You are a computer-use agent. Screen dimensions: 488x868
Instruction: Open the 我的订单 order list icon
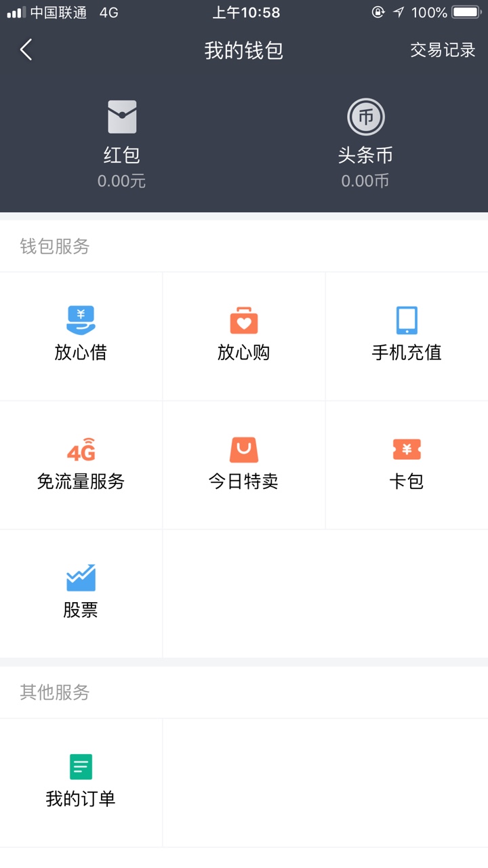click(81, 767)
